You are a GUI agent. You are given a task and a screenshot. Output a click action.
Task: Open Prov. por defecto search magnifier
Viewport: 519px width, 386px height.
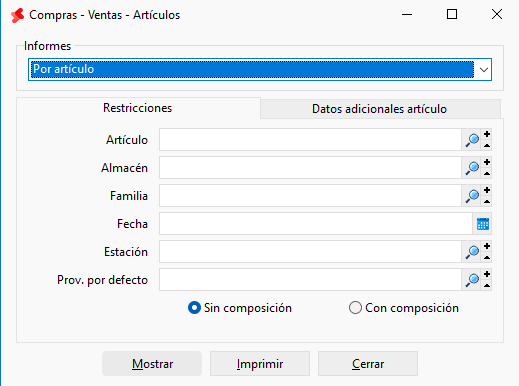[472, 280]
